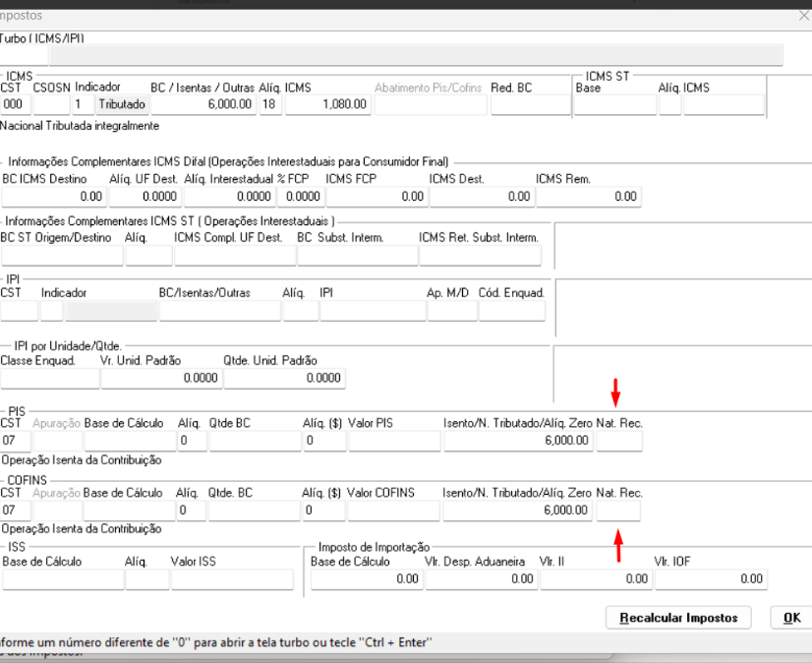
Task: Click the ICMS Ret. Subst. Interm. field
Action: pos(480,256)
